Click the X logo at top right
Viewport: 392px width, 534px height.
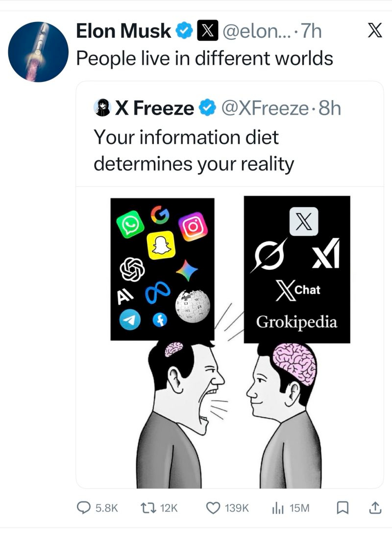coord(375,31)
